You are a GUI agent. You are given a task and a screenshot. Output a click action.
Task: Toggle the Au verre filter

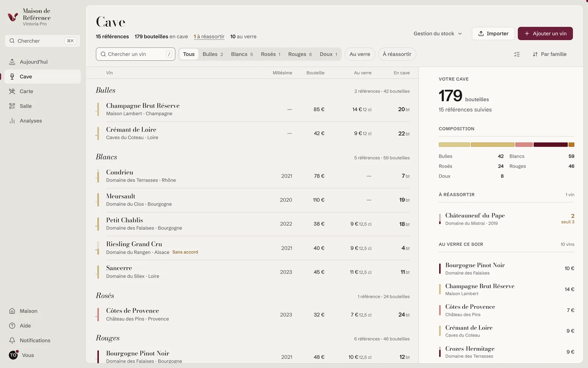(x=360, y=54)
